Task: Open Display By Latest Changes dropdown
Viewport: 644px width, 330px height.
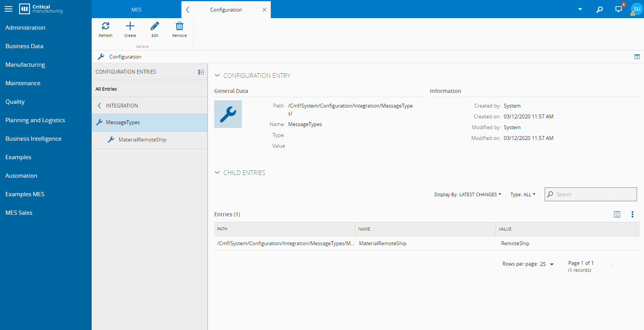Action: [x=468, y=195]
